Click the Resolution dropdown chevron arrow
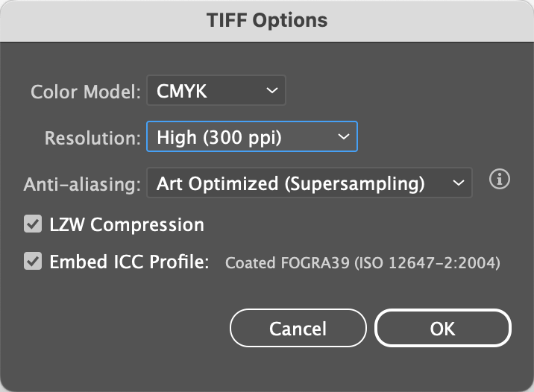This screenshot has height=392, width=534. coord(344,137)
